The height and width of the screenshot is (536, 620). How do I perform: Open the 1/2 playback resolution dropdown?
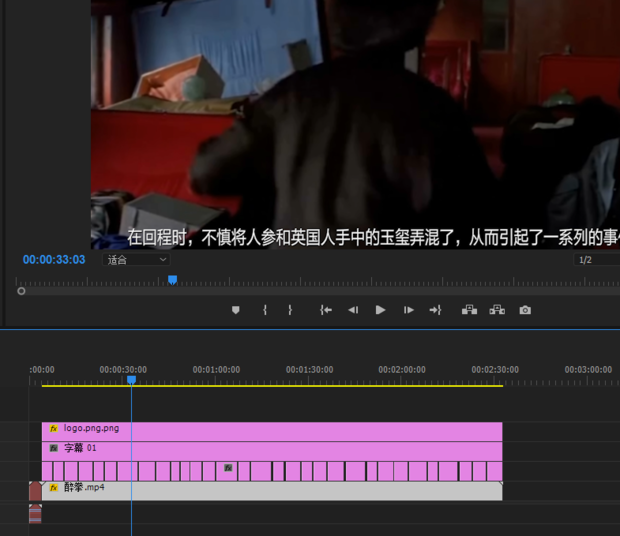click(596, 260)
